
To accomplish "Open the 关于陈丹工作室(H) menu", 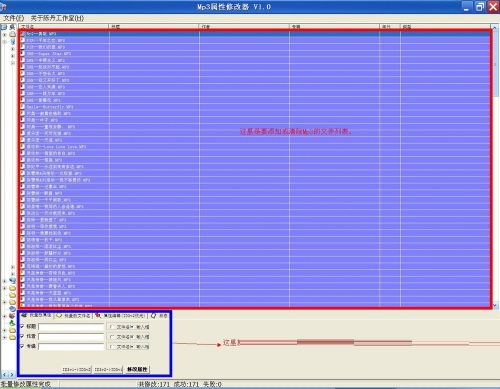I will pos(57,18).
